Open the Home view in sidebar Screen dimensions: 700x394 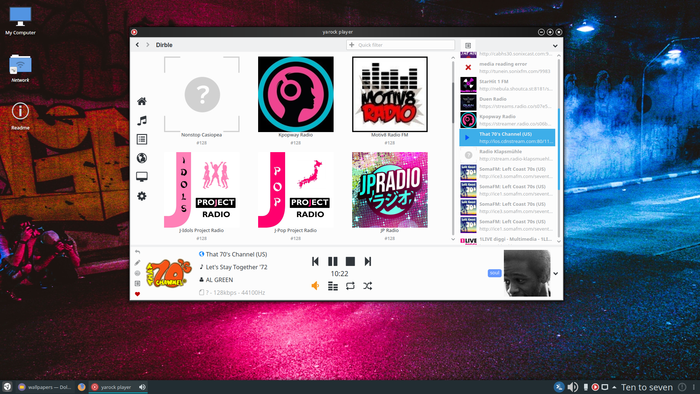pyautogui.click(x=142, y=101)
